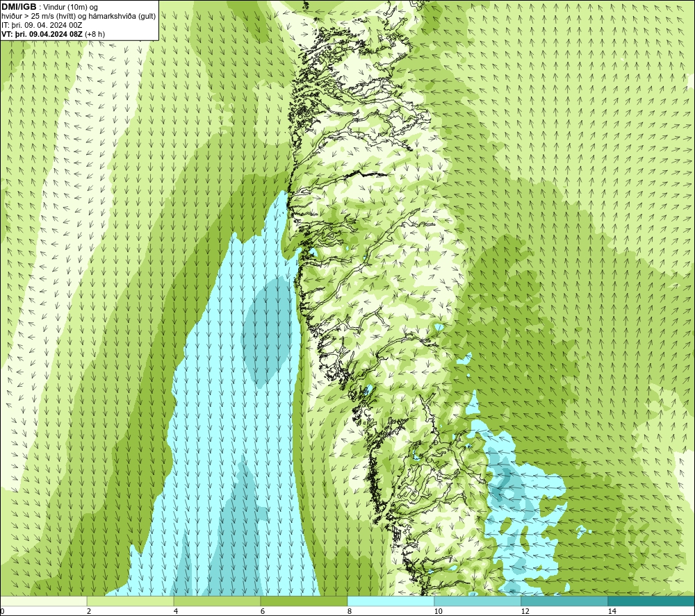Click the legend label "14"
Viewport: 695px width, 616px height.
[x=612, y=612]
